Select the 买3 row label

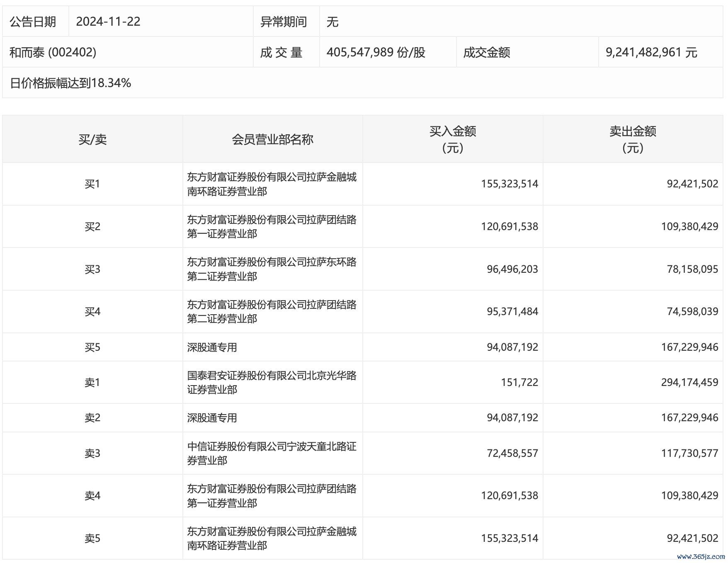pyautogui.click(x=92, y=269)
